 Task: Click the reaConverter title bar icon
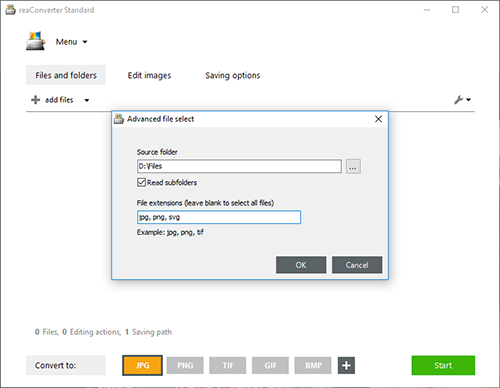pyautogui.click(x=10, y=10)
